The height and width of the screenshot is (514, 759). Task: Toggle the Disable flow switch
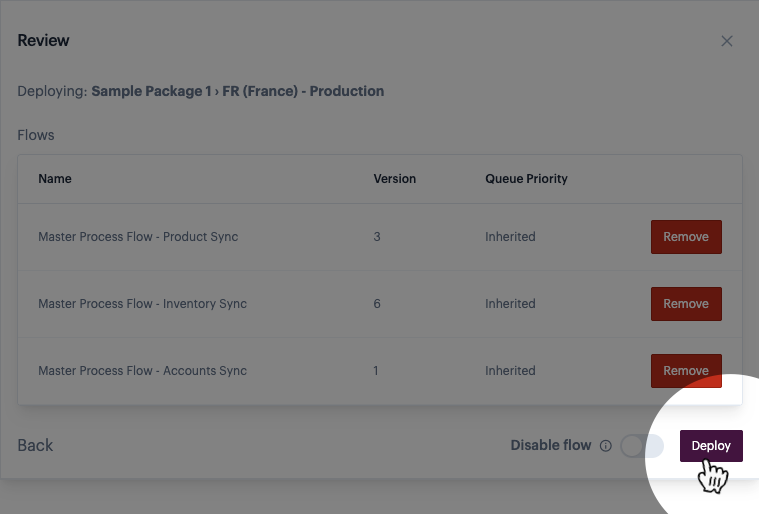640,446
